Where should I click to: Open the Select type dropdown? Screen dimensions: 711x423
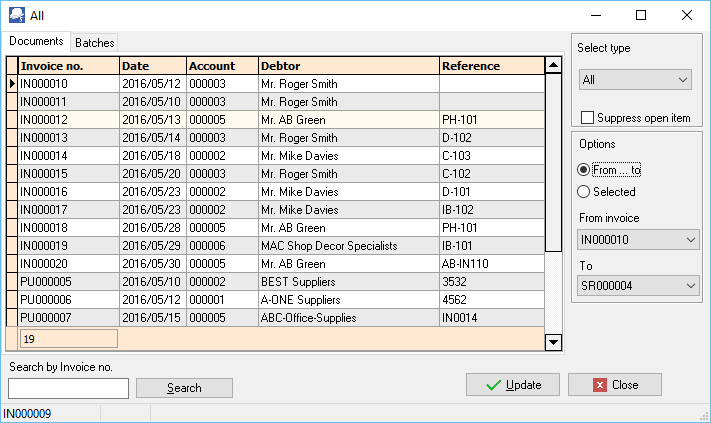[x=635, y=79]
